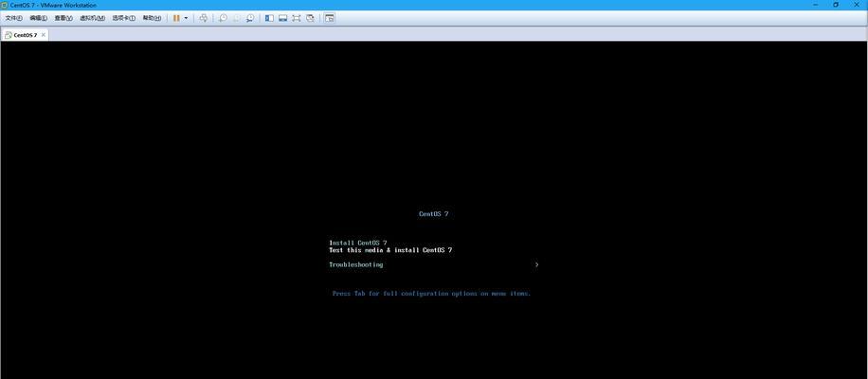Open the 查看(V) menu
This screenshot has height=379, width=868.
pos(63,18)
